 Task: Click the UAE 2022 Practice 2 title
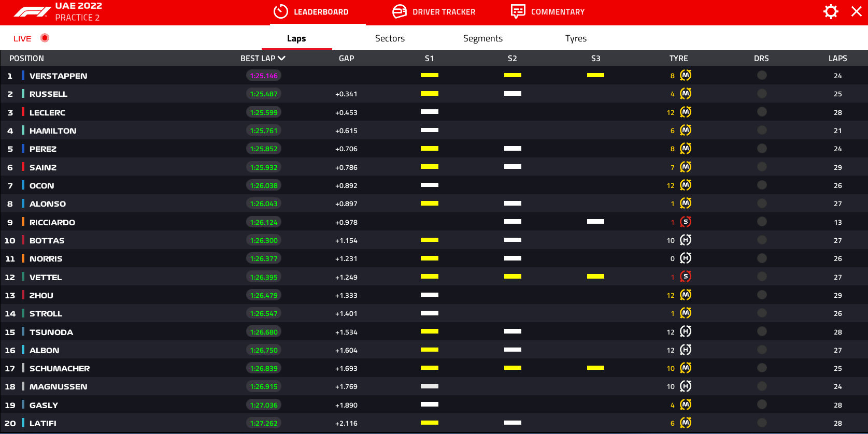click(x=79, y=12)
